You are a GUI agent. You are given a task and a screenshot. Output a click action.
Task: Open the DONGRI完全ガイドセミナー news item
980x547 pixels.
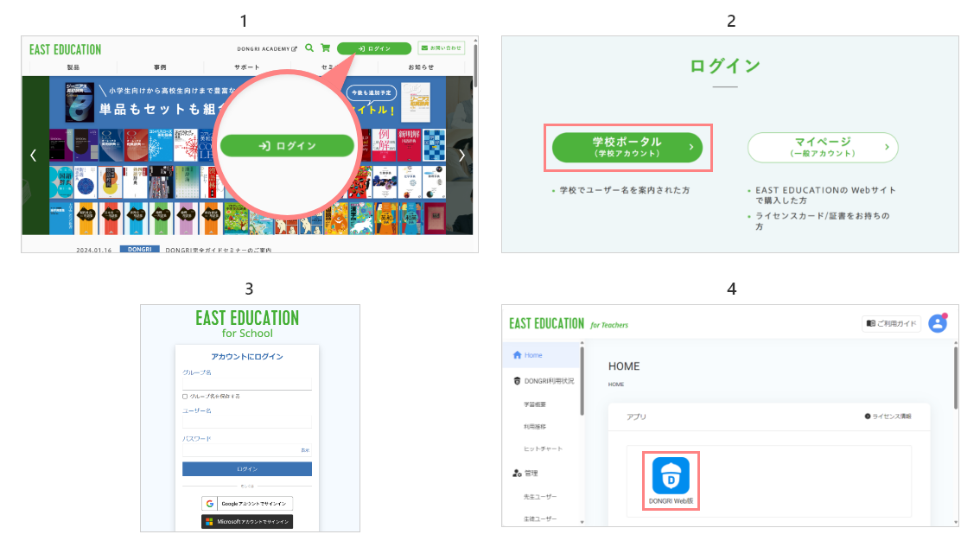[x=218, y=250]
